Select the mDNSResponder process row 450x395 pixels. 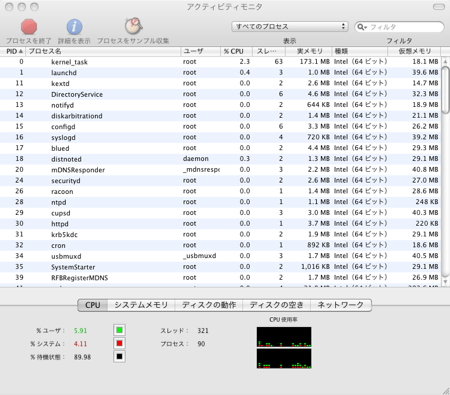220,170
